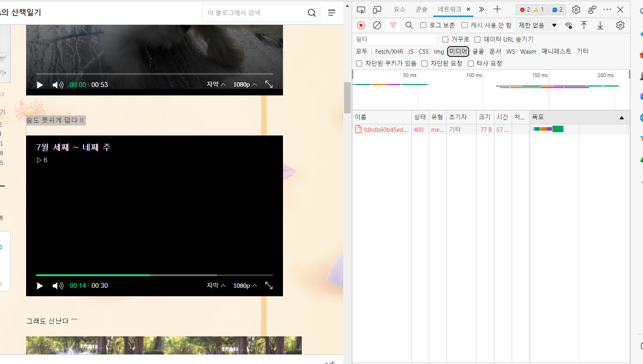Mute the upper video's speaker icon
643x364 pixels.
tap(58, 85)
